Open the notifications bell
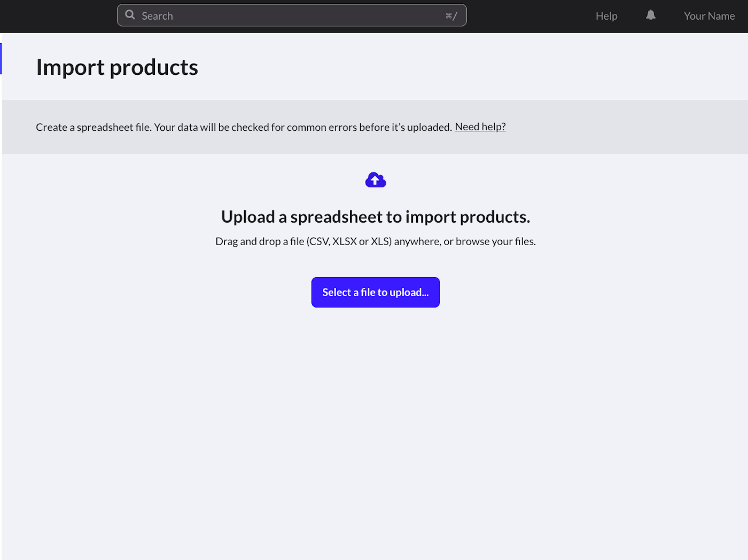 coord(650,15)
